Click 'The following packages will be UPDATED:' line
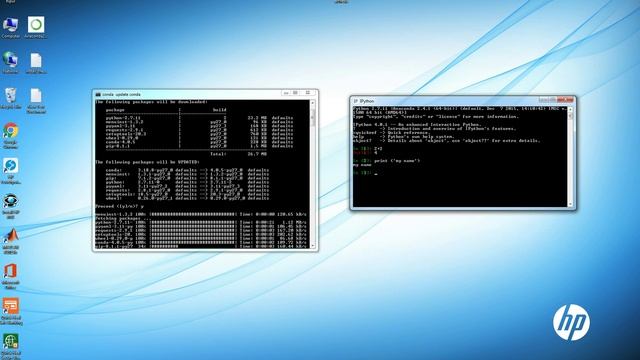640x360 pixels. click(x=147, y=162)
